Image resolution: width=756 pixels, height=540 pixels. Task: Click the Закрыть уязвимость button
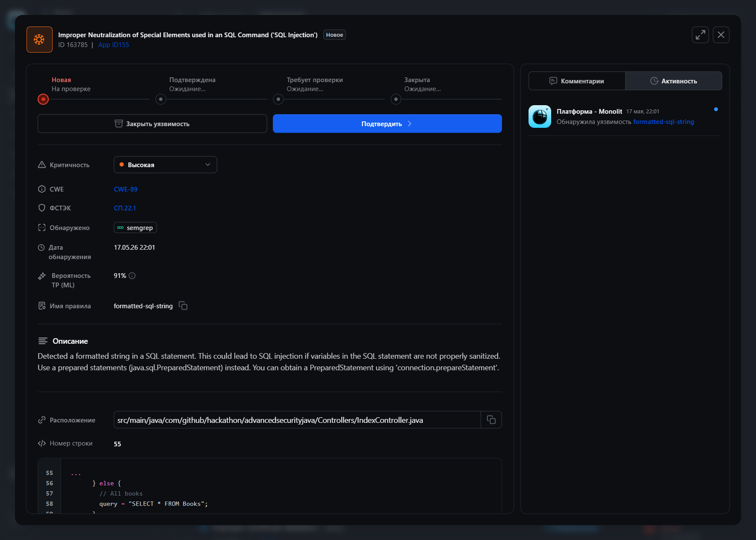click(152, 124)
